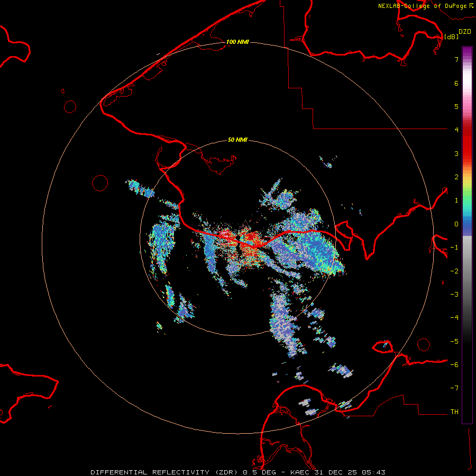
Task: Click the "100 NMI" range ring label
Action: pyautogui.click(x=237, y=42)
